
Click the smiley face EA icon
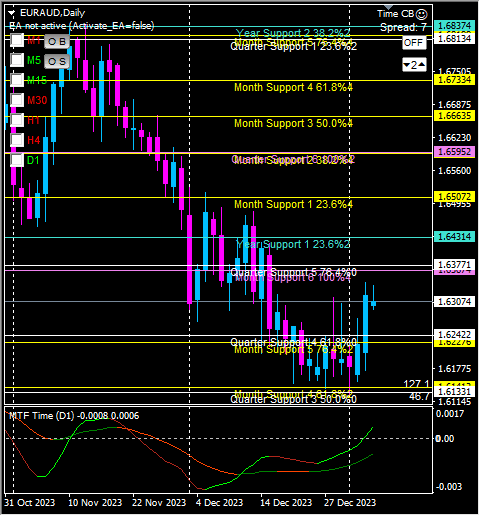(422, 14)
